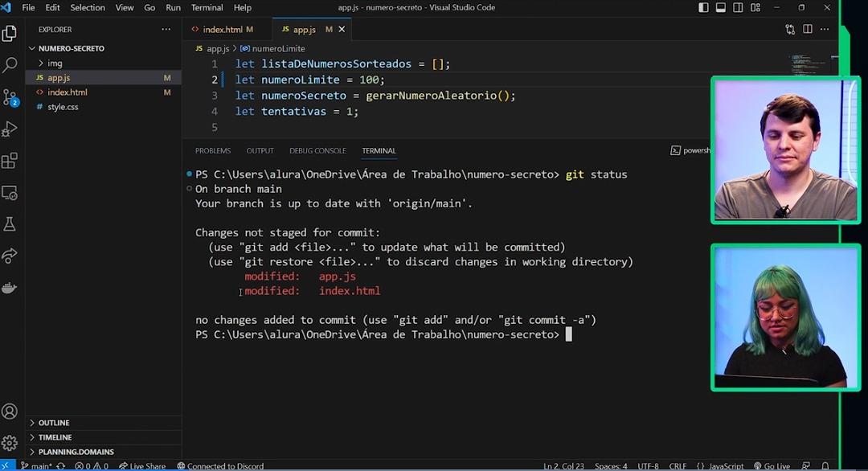Open the Live Share view in activity bar
The image size is (868, 471).
(x=10, y=256)
